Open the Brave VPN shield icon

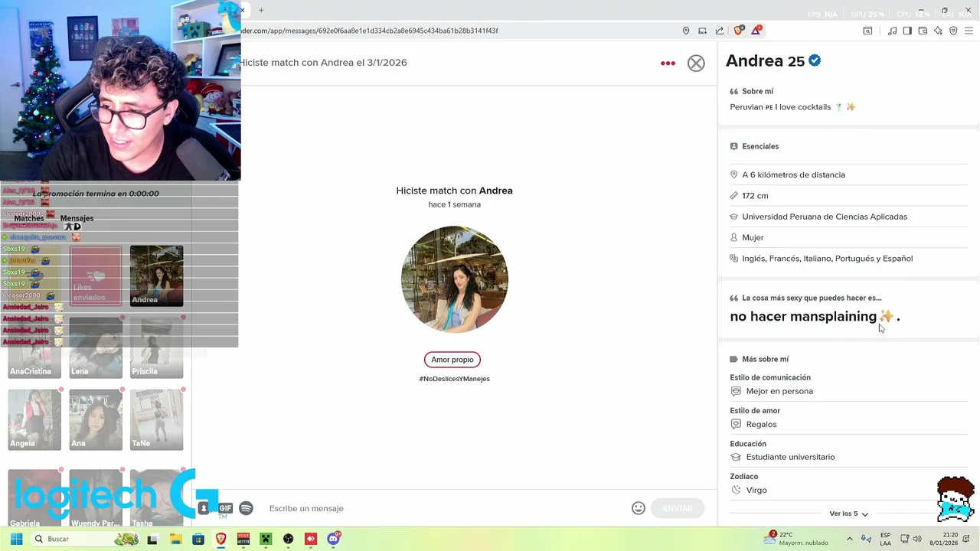tap(953, 31)
